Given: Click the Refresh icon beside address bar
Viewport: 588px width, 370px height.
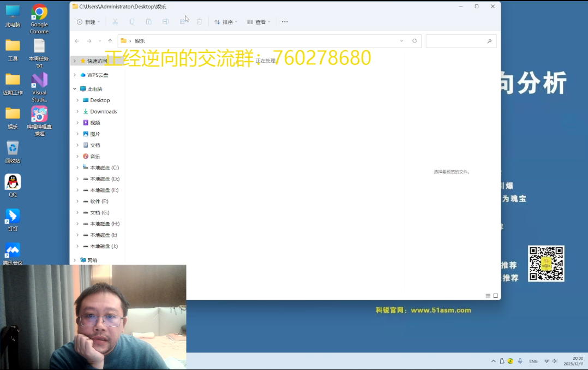Looking at the screenshot, I should [415, 41].
